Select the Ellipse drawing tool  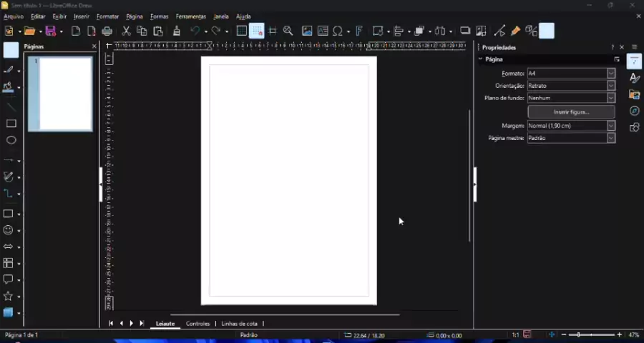point(11,141)
